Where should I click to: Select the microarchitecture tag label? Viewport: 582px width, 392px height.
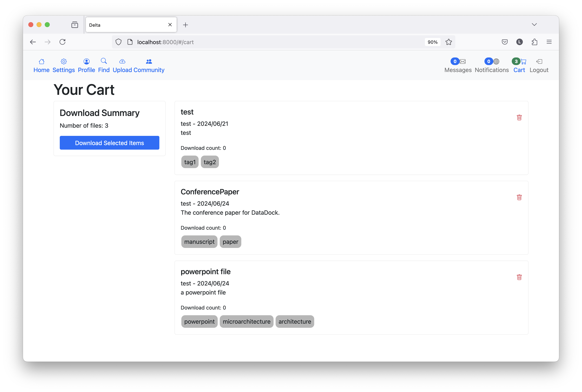246,321
